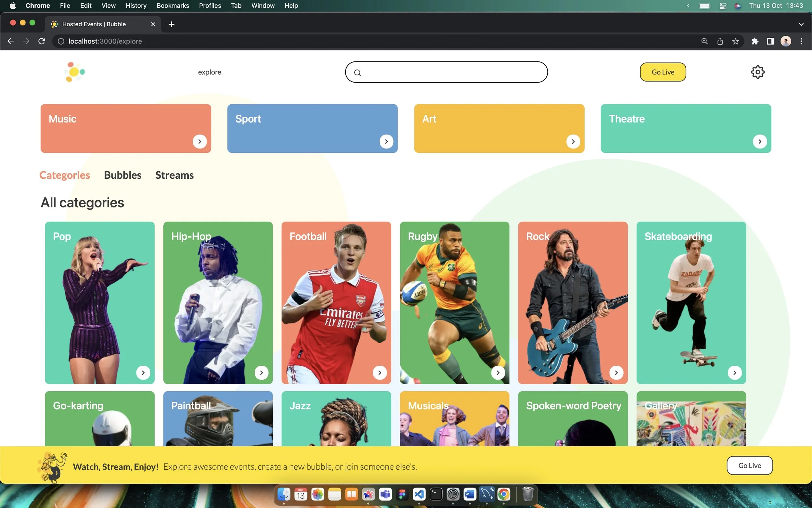Click the Chrome share icon in address bar
812x508 pixels.
tap(720, 41)
